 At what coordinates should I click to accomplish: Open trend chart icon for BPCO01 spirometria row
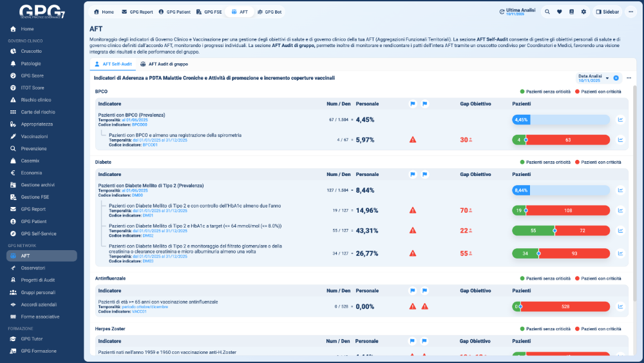pyautogui.click(x=620, y=139)
